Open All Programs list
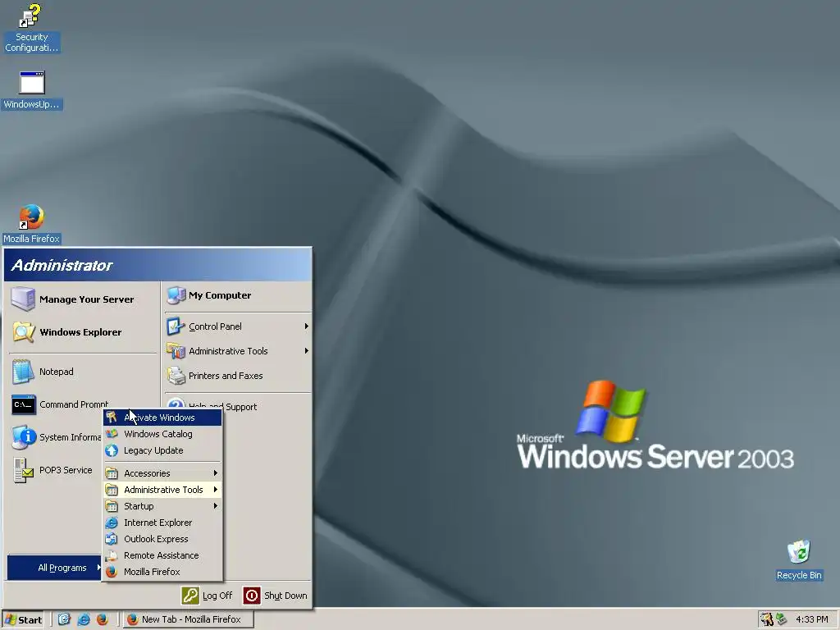 click(54, 568)
